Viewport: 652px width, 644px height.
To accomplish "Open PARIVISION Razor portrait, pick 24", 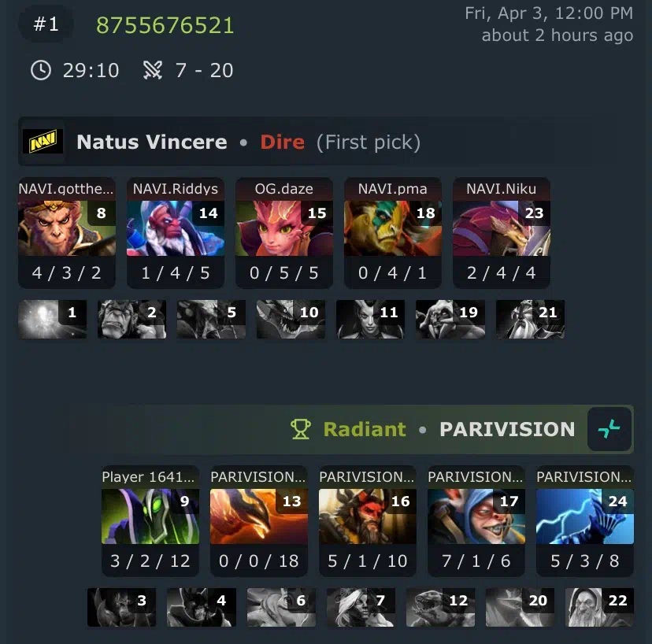I will point(585,516).
